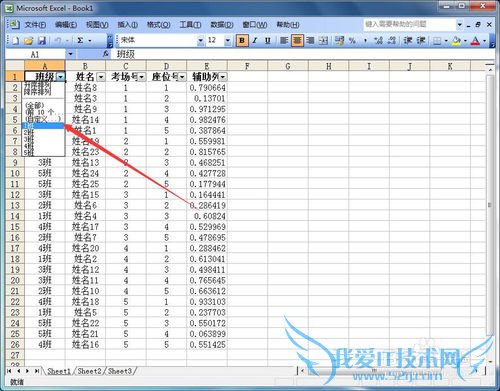Select the column F header
Image resolution: width=500 pixels, height=391 pixels.
point(247,66)
